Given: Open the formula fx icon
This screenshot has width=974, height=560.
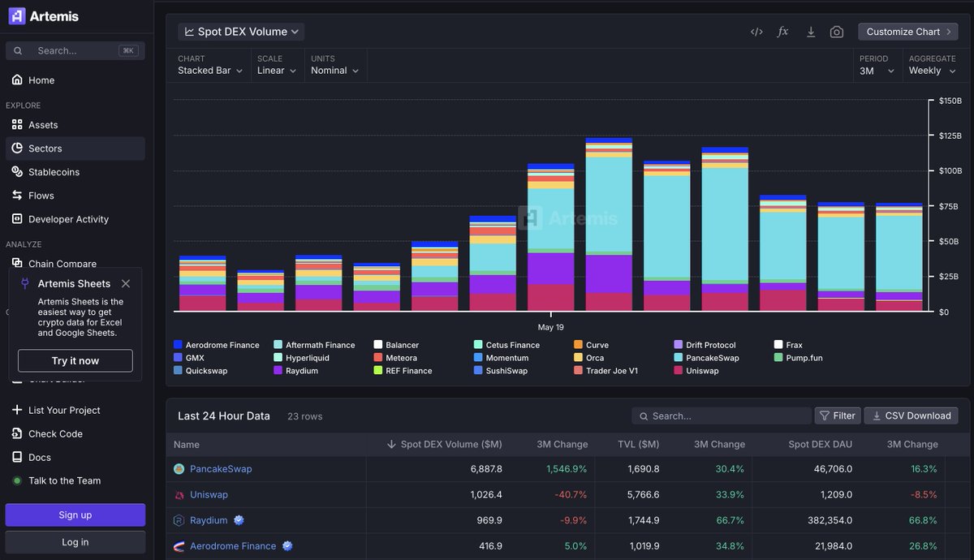Looking at the screenshot, I should (x=783, y=32).
